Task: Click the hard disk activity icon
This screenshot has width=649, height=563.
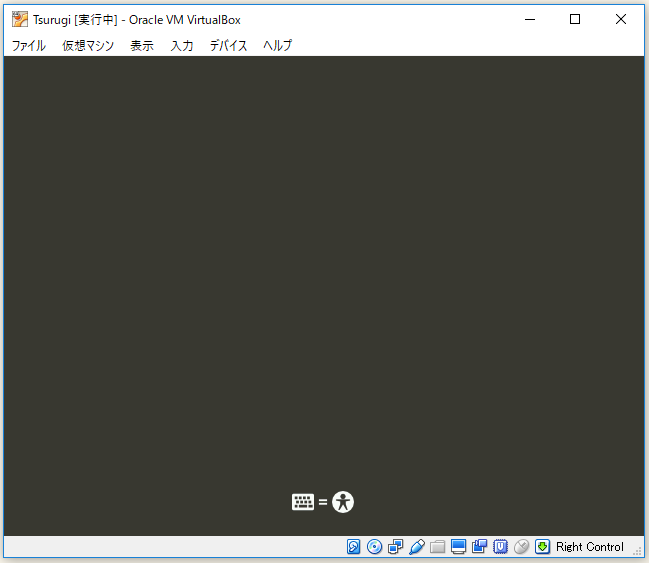Action: click(x=353, y=546)
